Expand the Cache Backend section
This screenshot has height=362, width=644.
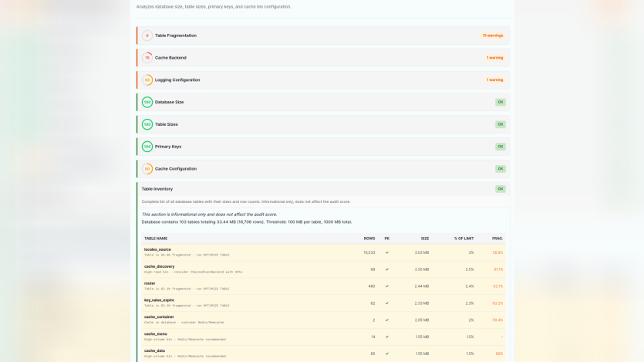tap(323, 58)
